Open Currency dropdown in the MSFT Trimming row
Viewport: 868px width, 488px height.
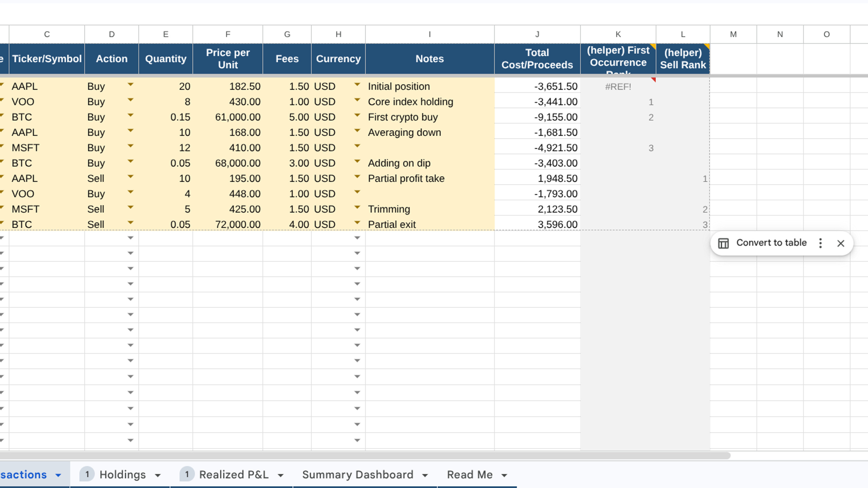pos(357,207)
